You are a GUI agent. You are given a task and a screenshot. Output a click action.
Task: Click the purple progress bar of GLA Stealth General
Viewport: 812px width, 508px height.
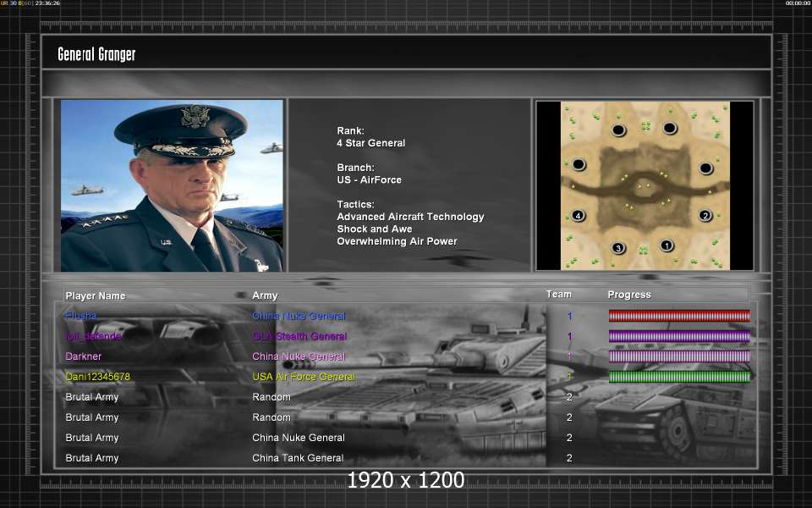[x=679, y=336]
